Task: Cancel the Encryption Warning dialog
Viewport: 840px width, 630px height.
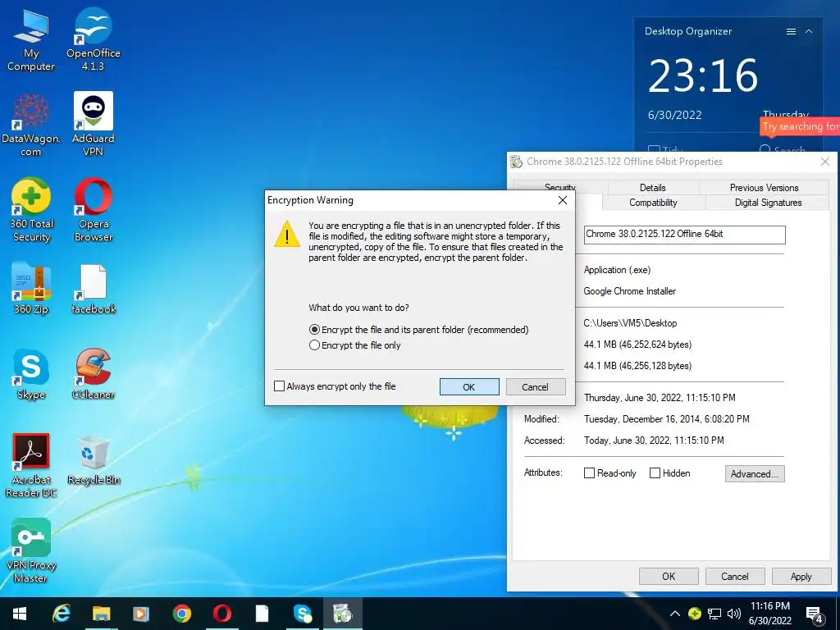Action: (x=535, y=387)
